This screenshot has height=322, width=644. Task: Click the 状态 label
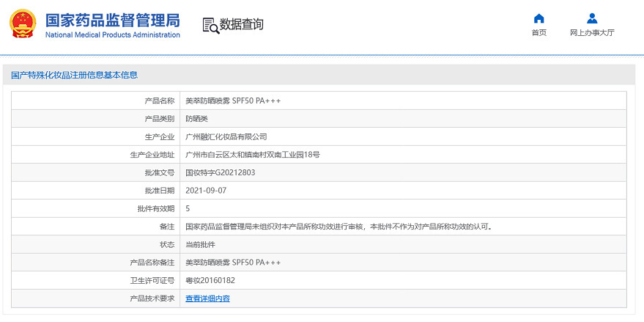pos(167,245)
